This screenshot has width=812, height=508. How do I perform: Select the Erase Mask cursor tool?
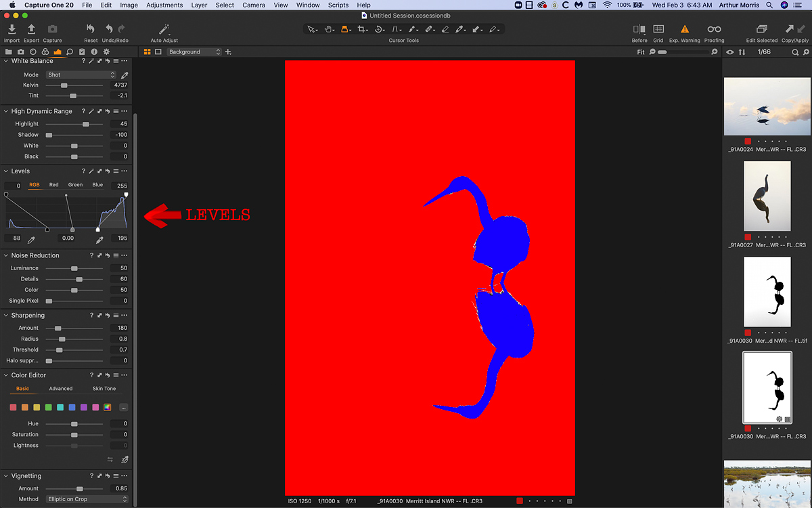(x=445, y=29)
